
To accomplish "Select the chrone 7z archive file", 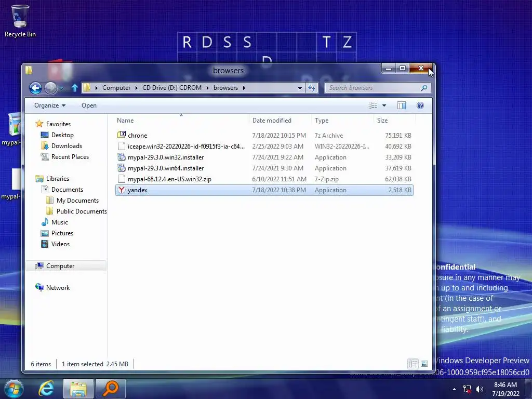I will coord(264,136).
